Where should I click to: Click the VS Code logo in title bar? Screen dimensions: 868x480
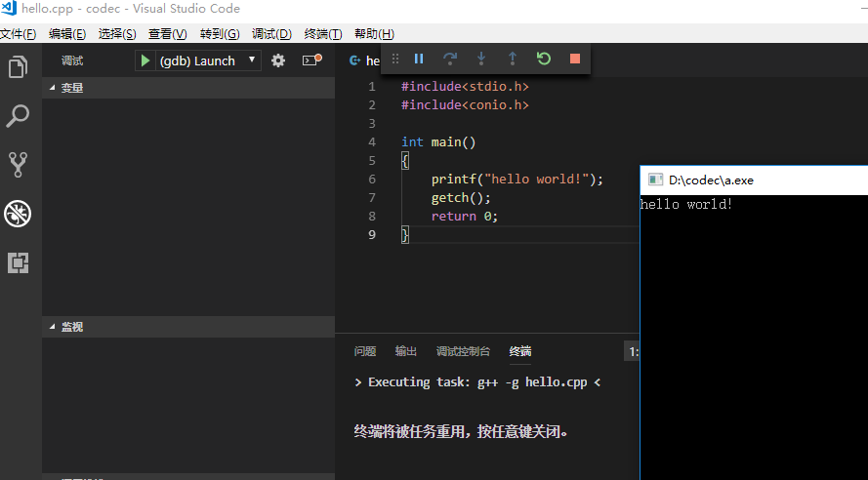click(x=9, y=9)
